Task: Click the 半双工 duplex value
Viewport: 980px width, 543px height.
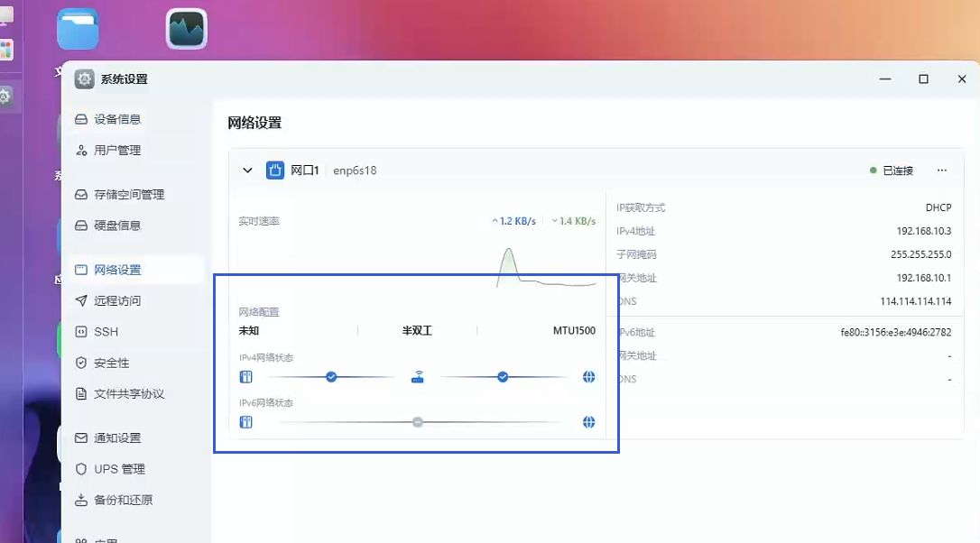Action: [417, 330]
